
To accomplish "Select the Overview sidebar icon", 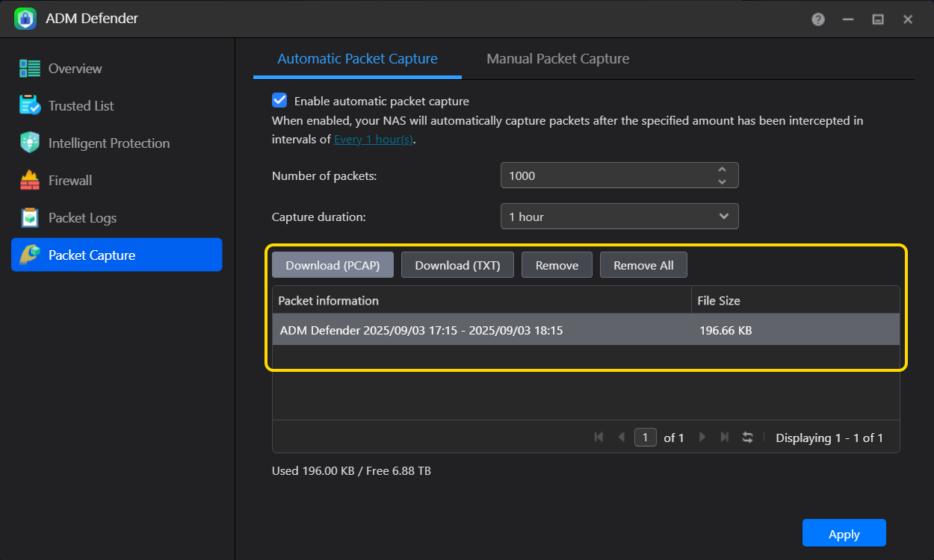I will click(x=30, y=69).
